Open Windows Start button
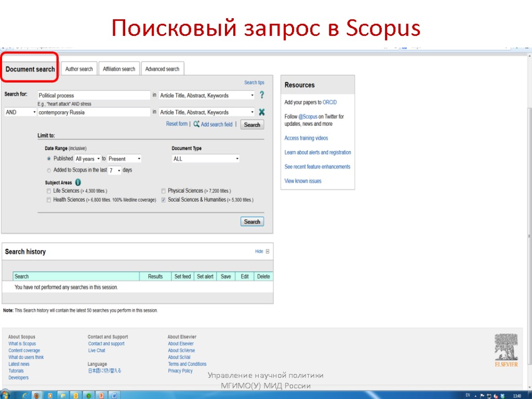532x399 pixels. click(5, 395)
